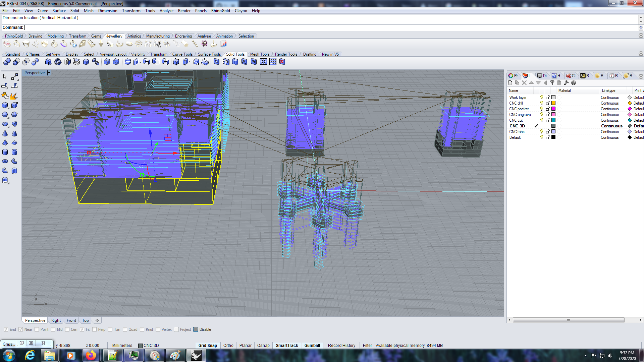
Task: Open Internet Explorer from taskbar
Action: coord(30,355)
